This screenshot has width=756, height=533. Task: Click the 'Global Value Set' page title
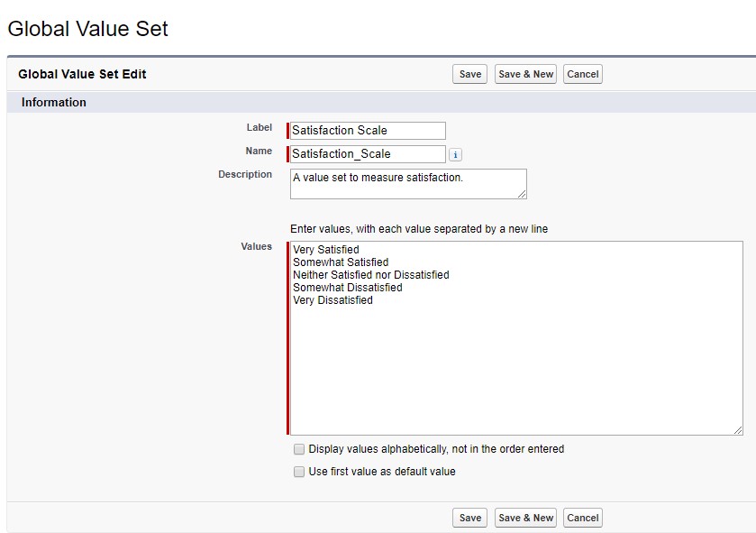pyautogui.click(x=87, y=29)
